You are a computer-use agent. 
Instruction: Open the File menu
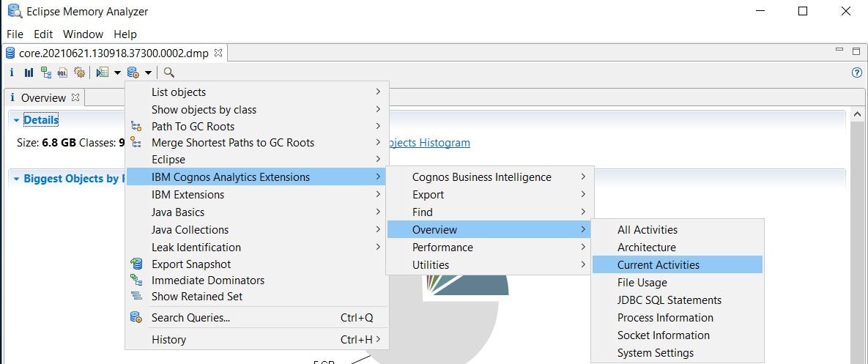point(15,34)
